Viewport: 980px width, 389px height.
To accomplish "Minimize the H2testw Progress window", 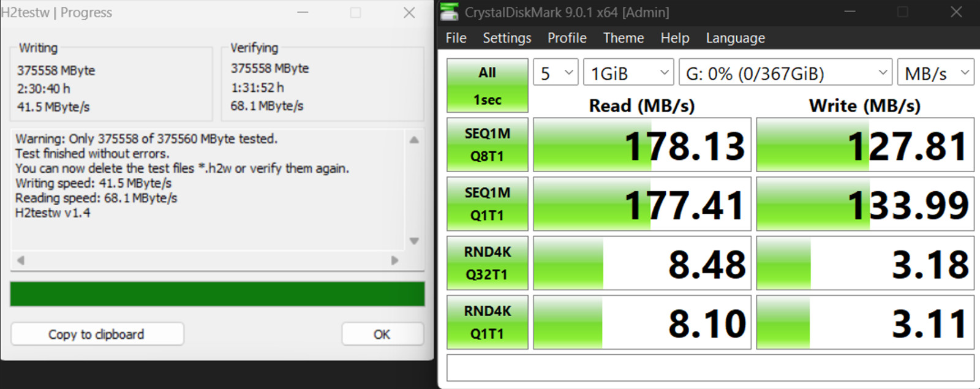I will coord(303,13).
